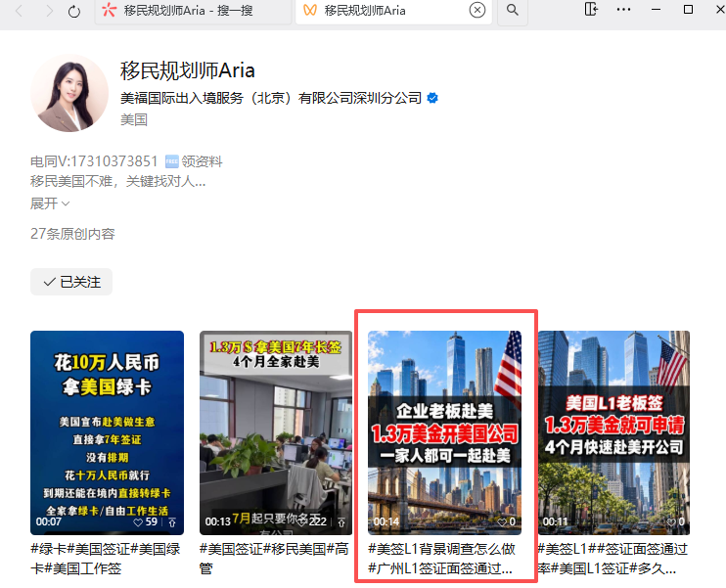Open the magnifier search button
This screenshot has height=588, width=726.
pos(512,10)
